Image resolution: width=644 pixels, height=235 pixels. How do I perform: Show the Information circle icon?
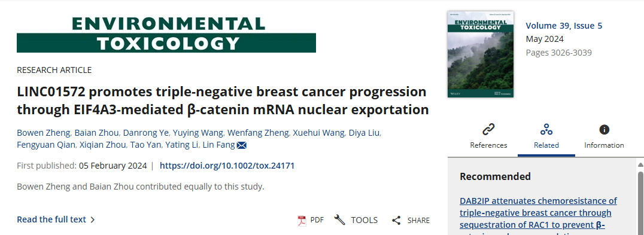(x=604, y=130)
